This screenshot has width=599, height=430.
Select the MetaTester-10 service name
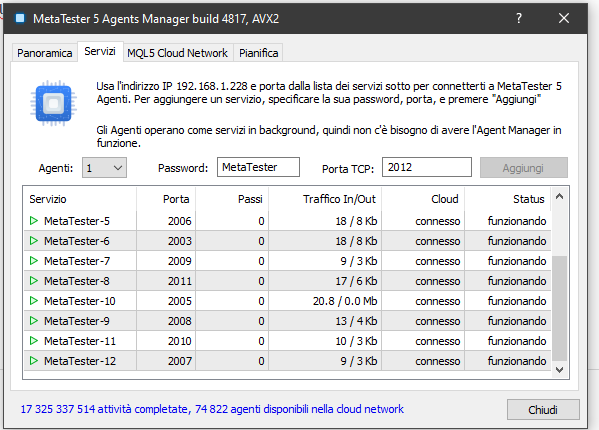[x=80, y=301]
